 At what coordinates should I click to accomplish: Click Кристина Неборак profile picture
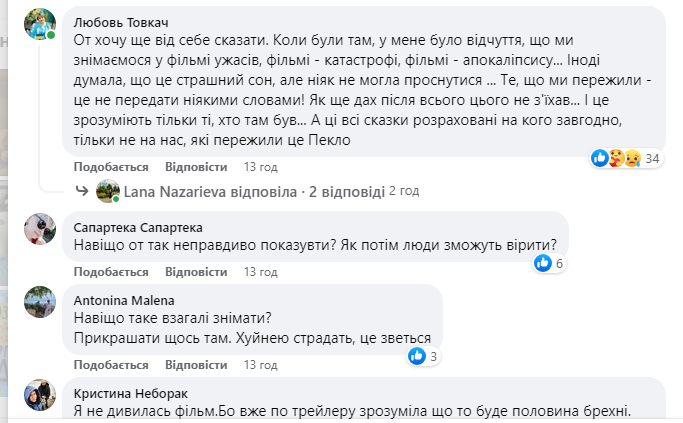click(39, 394)
